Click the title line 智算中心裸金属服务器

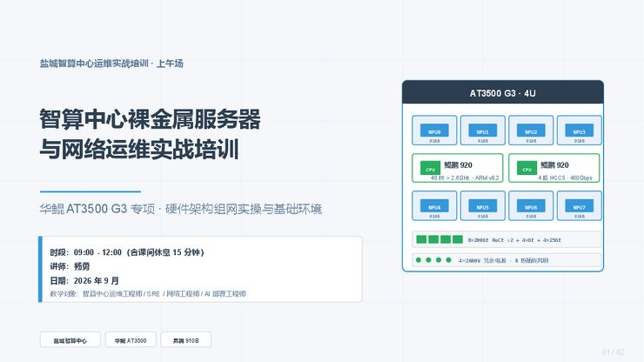tap(150, 119)
